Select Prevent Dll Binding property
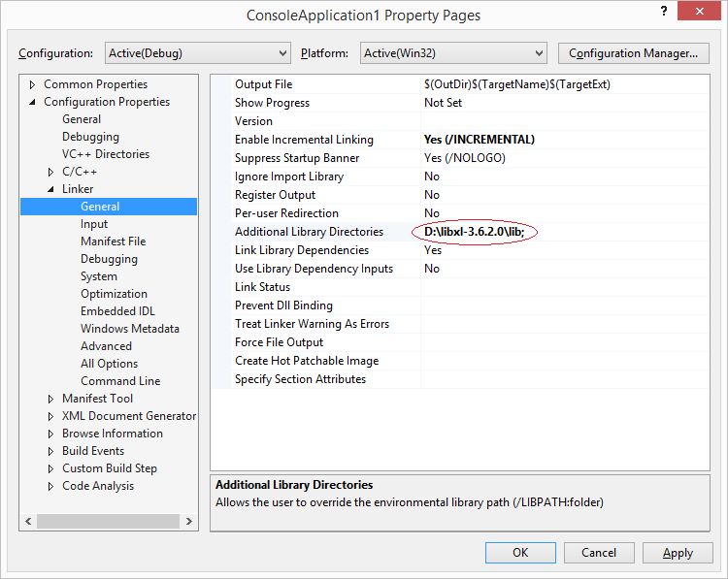This screenshot has width=728, height=579. (x=283, y=306)
